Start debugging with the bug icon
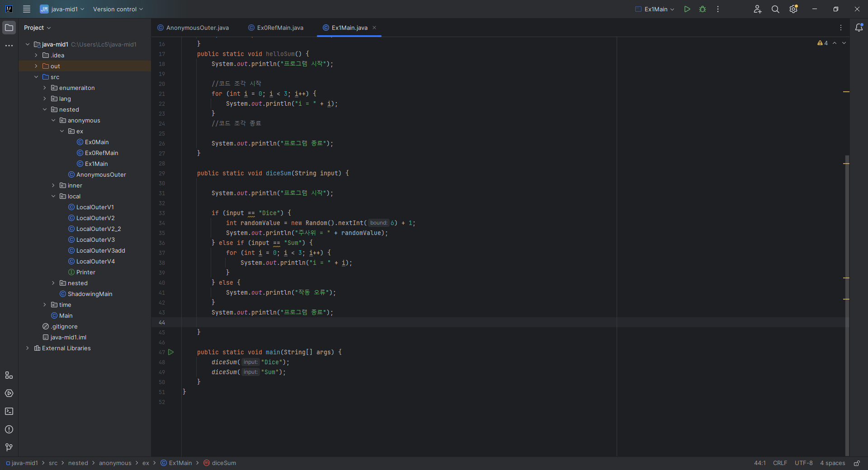The image size is (868, 470). [x=703, y=9]
